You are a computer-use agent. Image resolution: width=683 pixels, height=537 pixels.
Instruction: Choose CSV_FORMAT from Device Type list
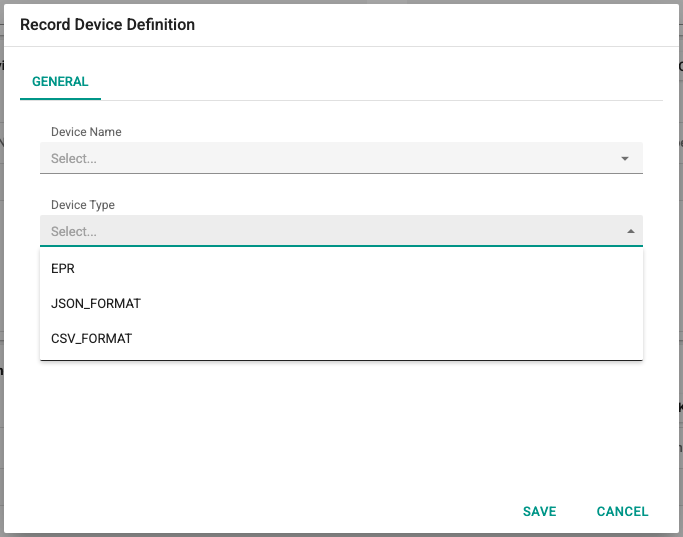341,338
